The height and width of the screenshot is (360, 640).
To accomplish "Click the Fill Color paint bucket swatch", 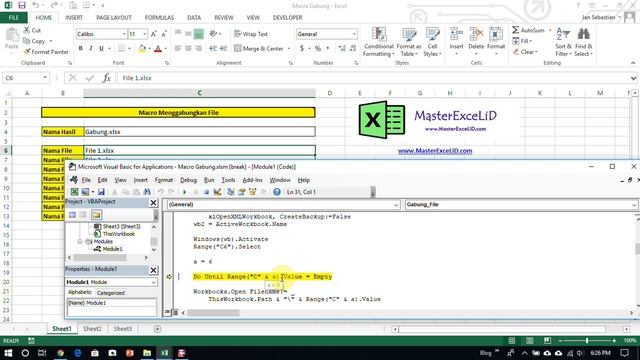I will (142, 49).
